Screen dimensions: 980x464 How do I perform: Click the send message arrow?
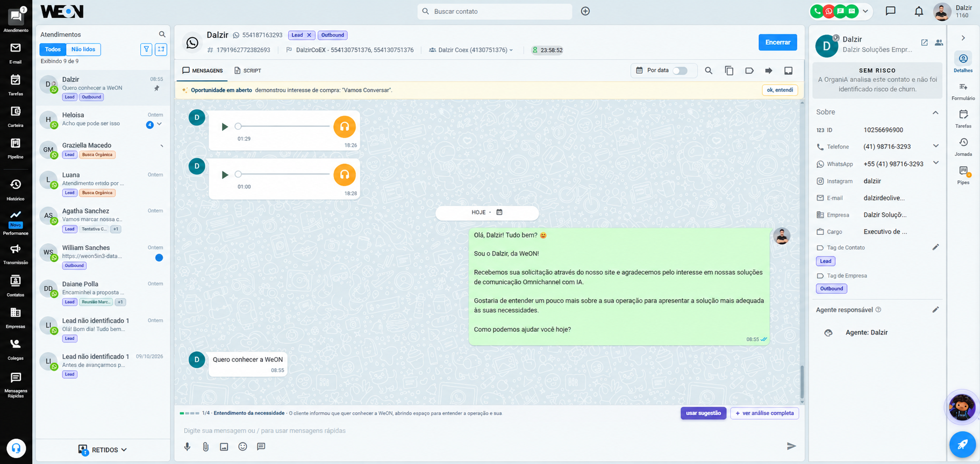tap(791, 446)
